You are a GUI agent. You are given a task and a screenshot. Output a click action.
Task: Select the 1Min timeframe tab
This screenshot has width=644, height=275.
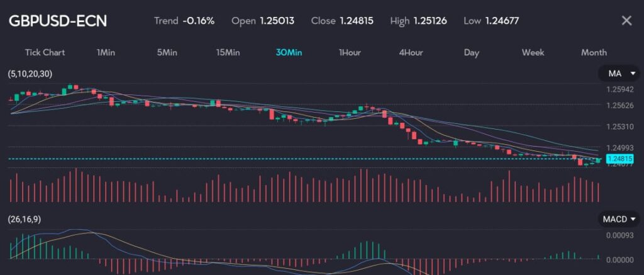106,52
